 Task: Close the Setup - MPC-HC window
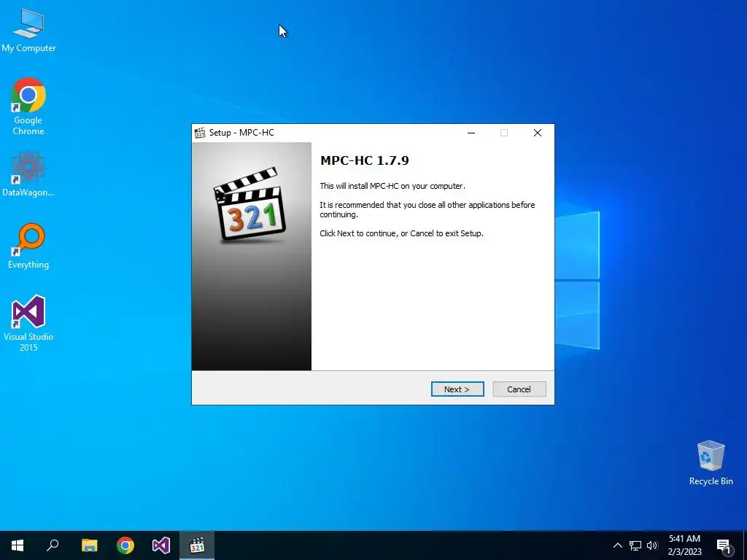pos(538,133)
